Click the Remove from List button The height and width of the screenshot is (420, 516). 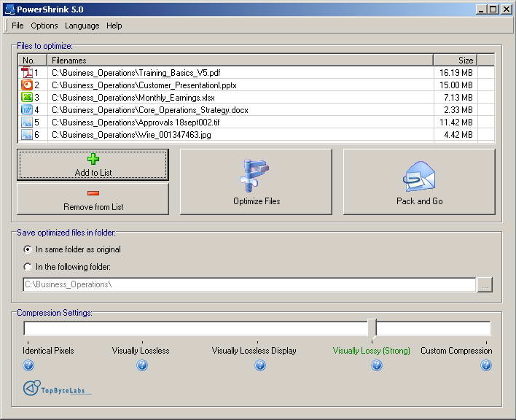pos(93,199)
